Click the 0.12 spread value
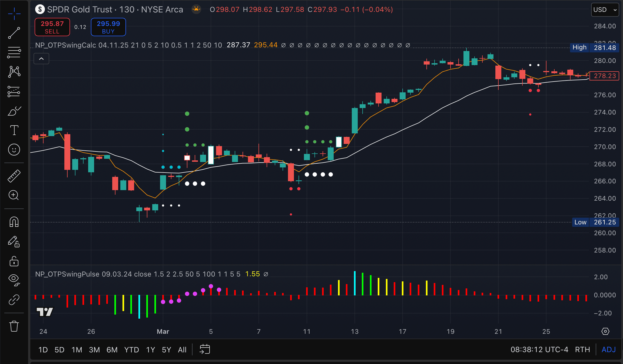This screenshot has height=364, width=623. 80,27
